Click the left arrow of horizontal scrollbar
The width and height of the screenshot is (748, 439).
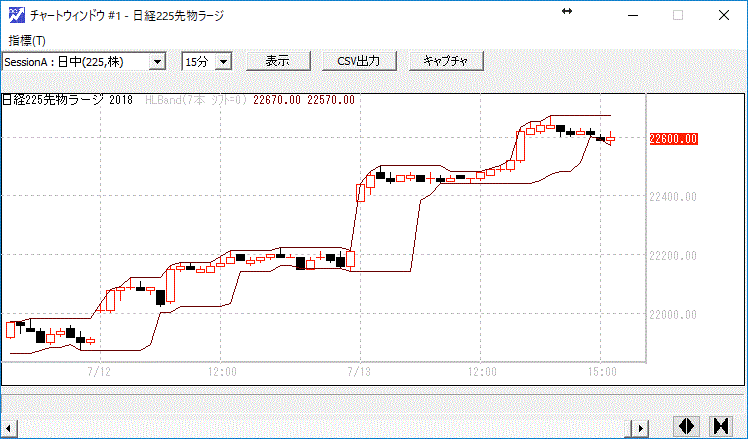(x=9, y=427)
